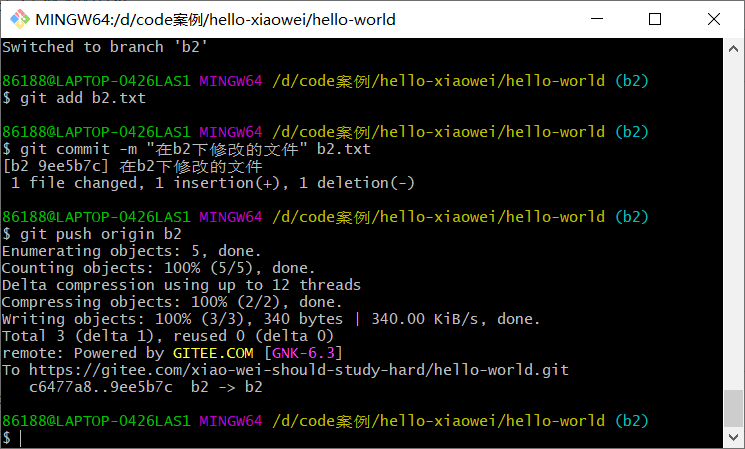Click the window title text MINGW64:/d/code案例

(215, 19)
